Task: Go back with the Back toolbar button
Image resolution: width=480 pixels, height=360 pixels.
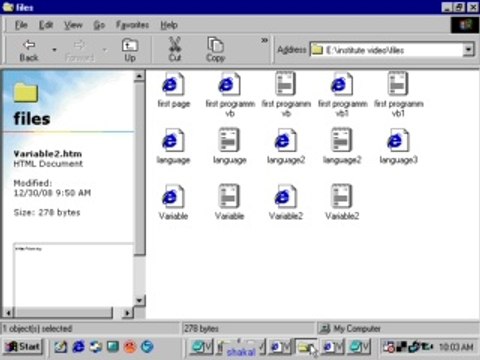Action: point(29,50)
